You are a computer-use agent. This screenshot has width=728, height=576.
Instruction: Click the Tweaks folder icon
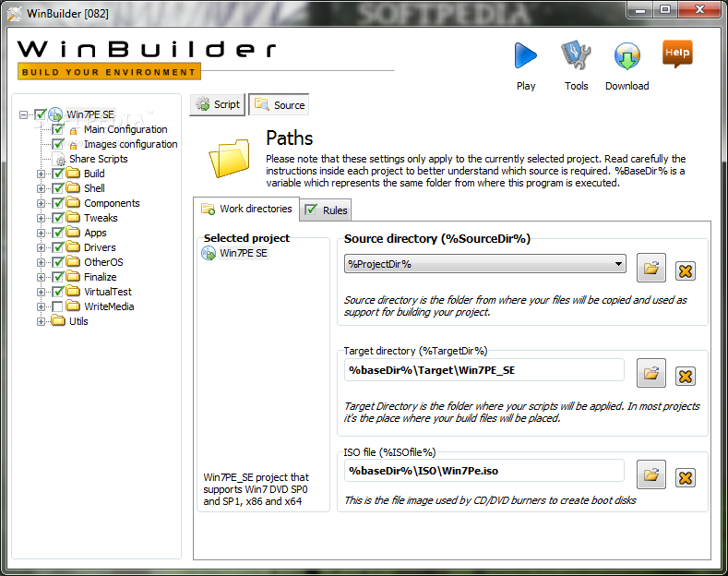[x=72, y=218]
